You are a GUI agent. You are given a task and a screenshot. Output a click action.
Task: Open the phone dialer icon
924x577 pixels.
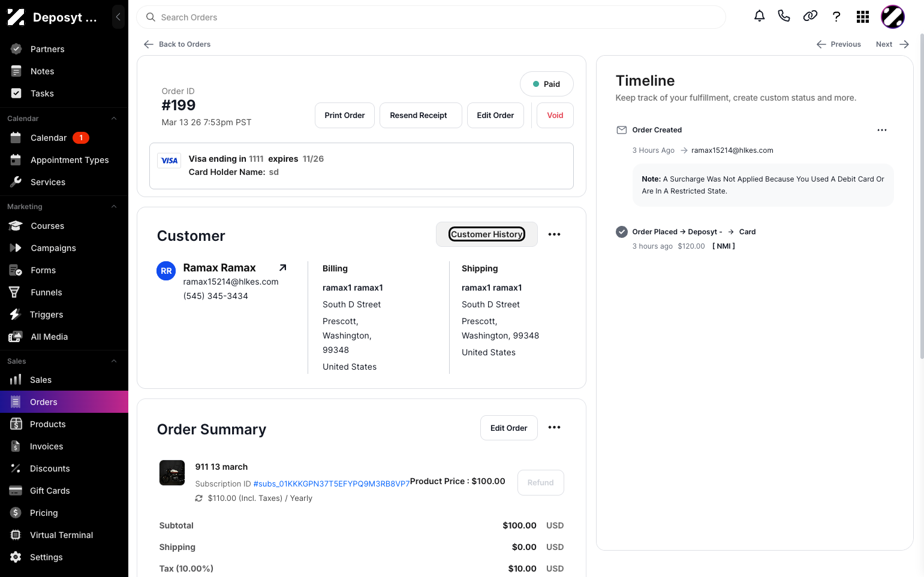coord(784,16)
